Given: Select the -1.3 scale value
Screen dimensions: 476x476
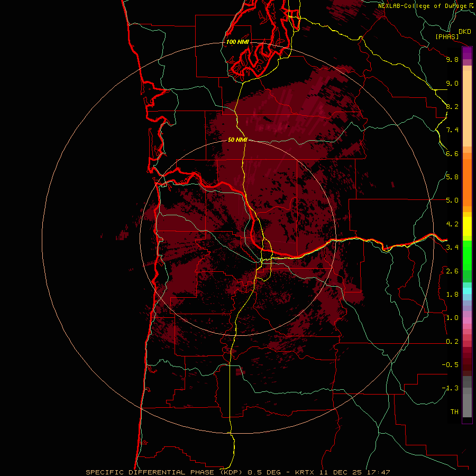Looking at the screenshot, I should [x=450, y=388].
